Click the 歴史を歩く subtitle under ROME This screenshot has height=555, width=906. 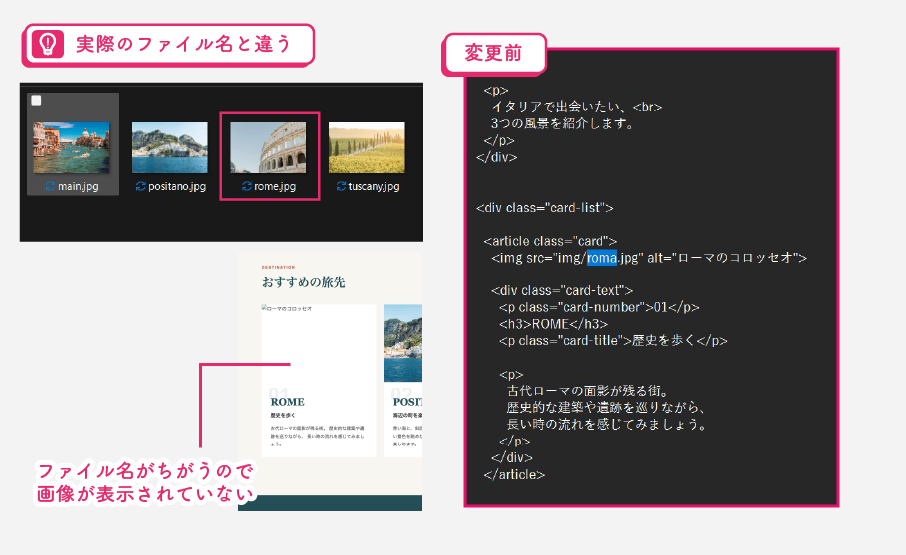283,416
